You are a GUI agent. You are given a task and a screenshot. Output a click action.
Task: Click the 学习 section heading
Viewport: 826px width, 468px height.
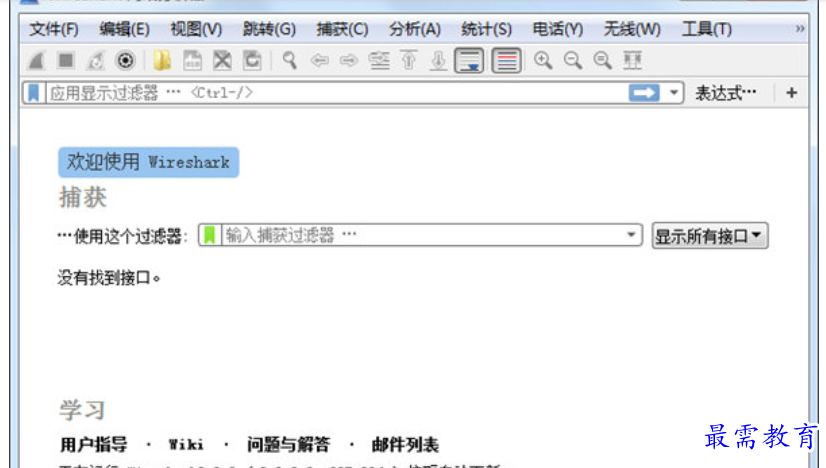click(82, 410)
